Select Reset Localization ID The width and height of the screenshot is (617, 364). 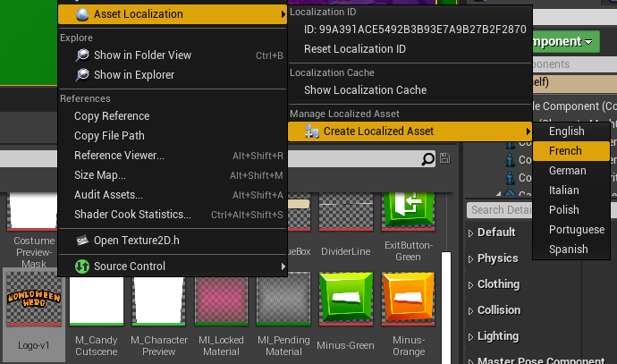(x=410, y=49)
